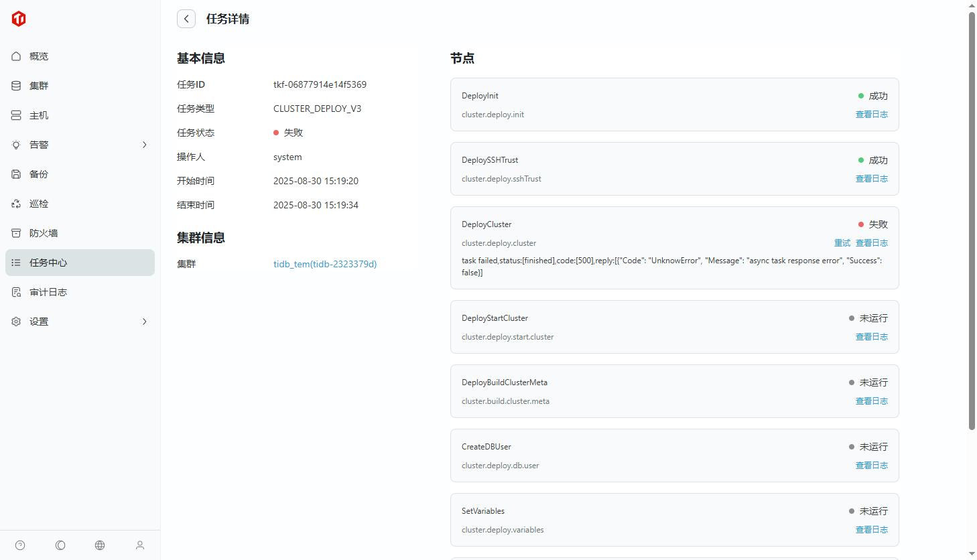
Task: View logs for the CreateDBUser node
Action: tap(871, 466)
